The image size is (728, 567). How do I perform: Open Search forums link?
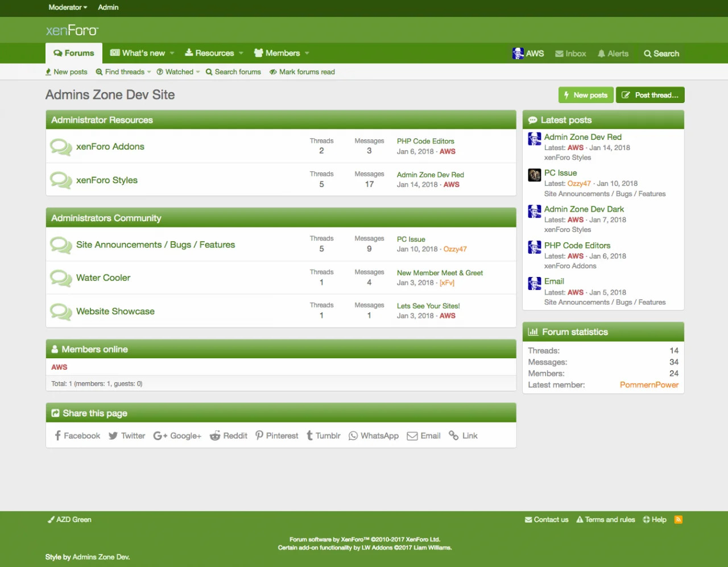(x=233, y=72)
